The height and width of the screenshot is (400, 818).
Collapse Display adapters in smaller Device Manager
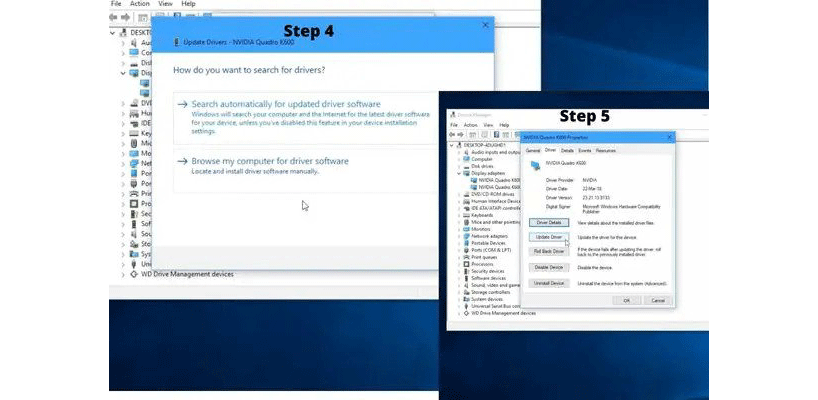459,173
